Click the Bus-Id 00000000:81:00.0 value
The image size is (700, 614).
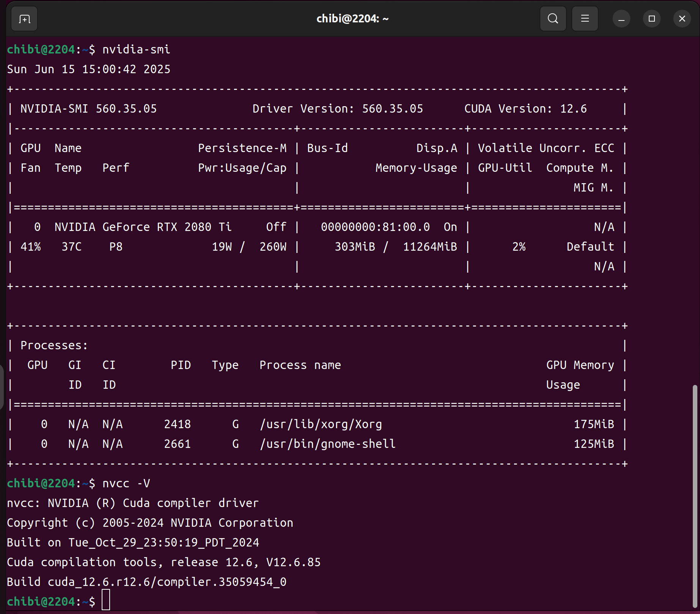coord(375,227)
